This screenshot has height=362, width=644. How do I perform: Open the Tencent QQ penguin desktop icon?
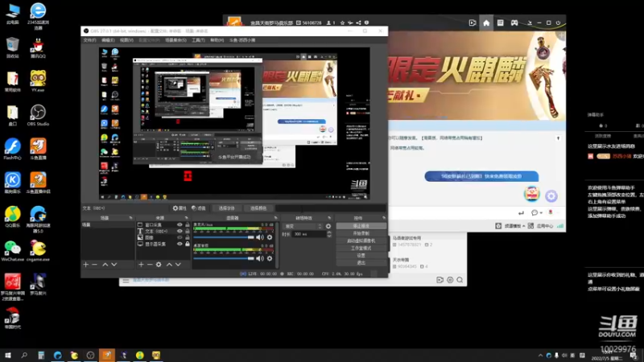coord(38,47)
